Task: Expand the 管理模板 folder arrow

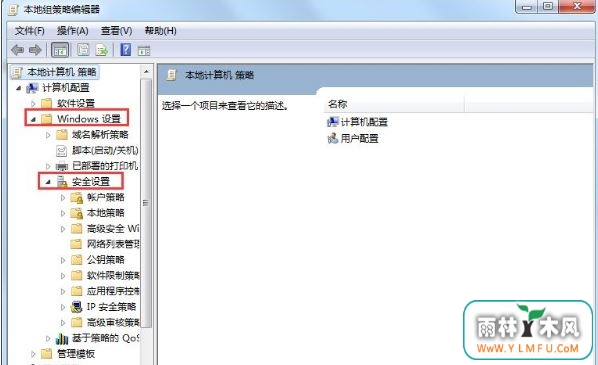Action: coord(33,354)
